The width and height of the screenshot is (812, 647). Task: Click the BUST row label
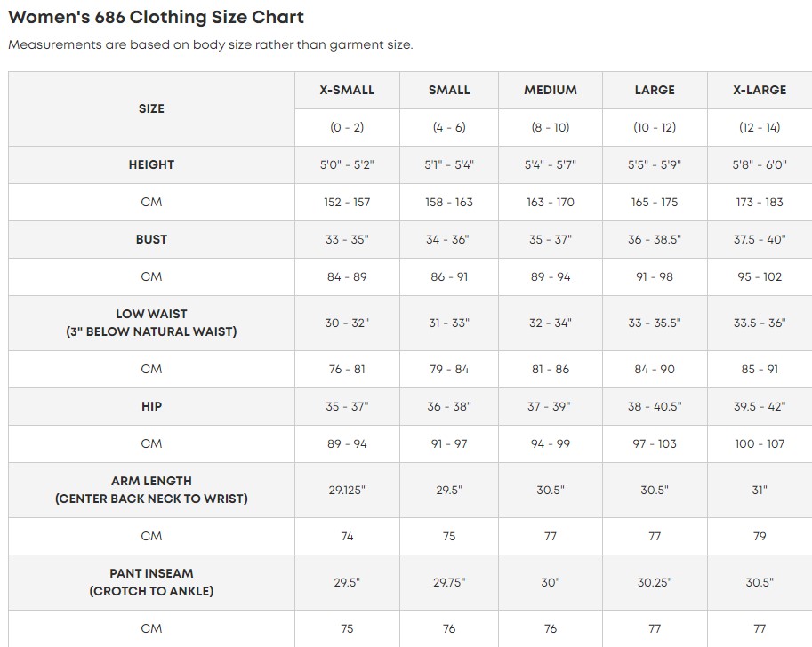[x=151, y=239]
